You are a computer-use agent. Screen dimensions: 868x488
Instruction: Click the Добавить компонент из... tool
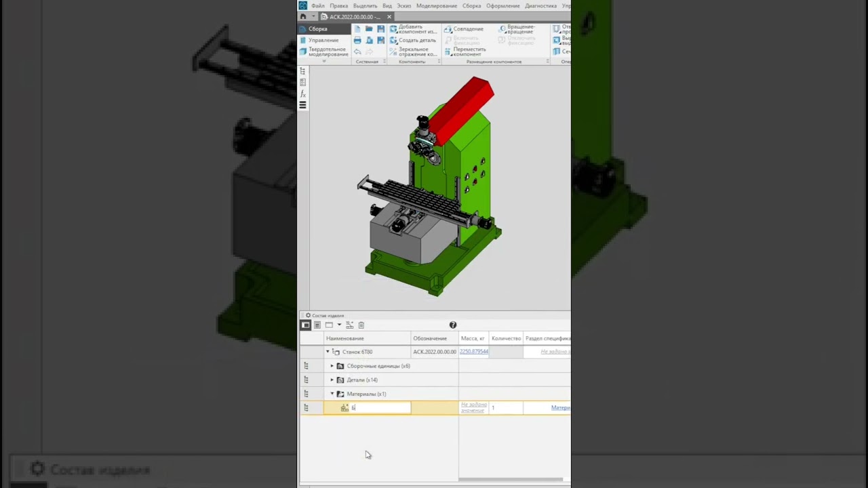coord(413,29)
